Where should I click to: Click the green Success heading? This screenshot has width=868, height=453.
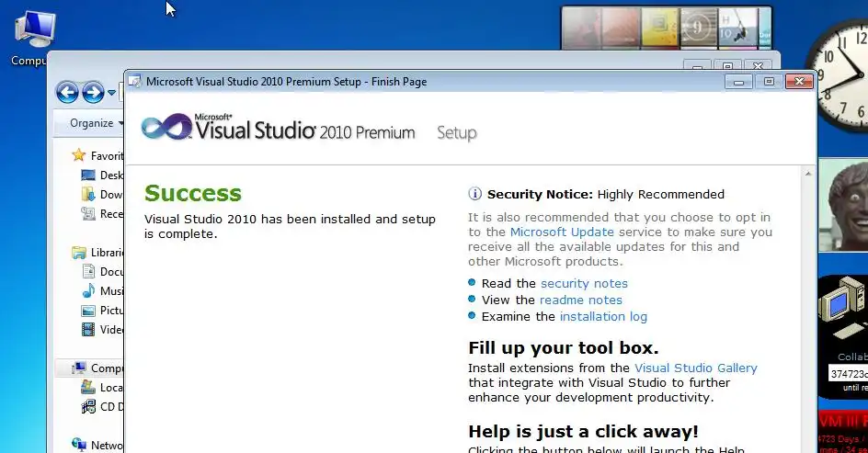pyautogui.click(x=193, y=194)
